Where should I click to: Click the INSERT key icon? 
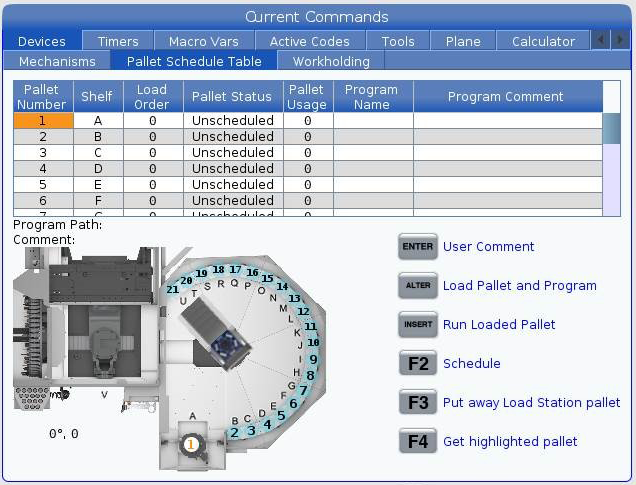[417, 324]
